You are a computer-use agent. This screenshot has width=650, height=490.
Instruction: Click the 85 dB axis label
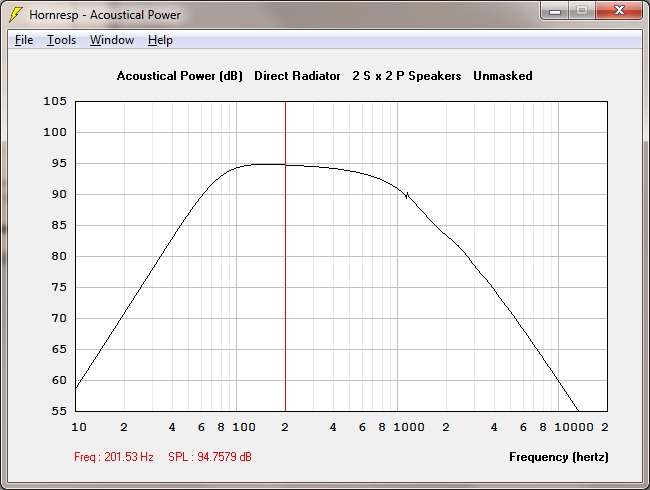59,225
